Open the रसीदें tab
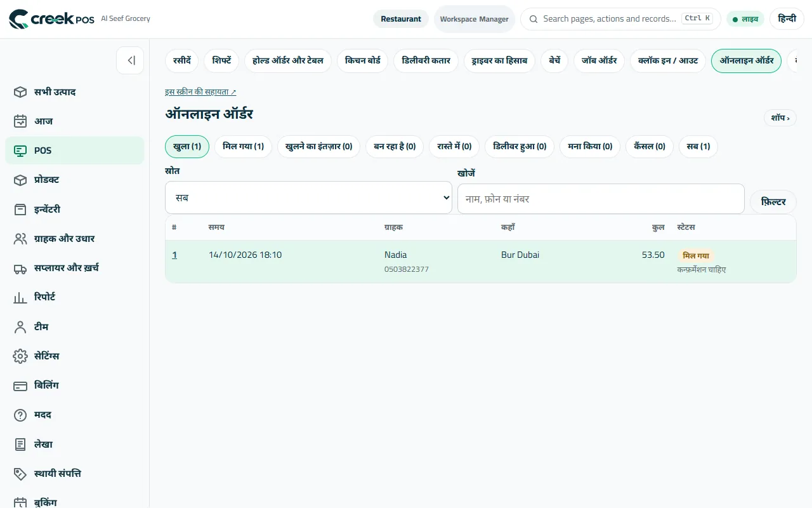This screenshot has width=812, height=508. (x=182, y=61)
